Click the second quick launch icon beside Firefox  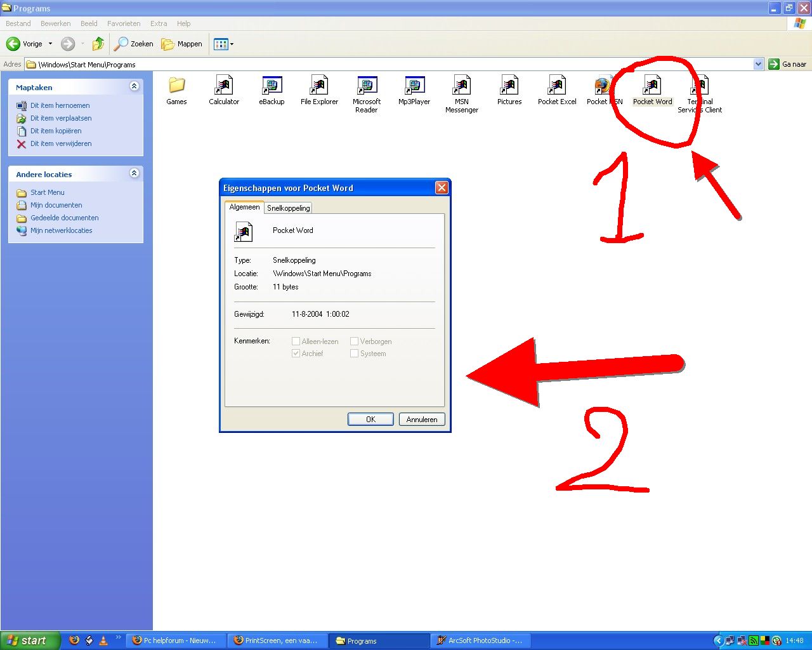point(89,640)
